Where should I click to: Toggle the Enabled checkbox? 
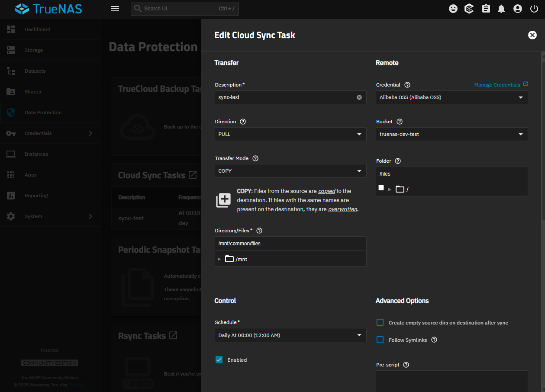tap(219, 360)
